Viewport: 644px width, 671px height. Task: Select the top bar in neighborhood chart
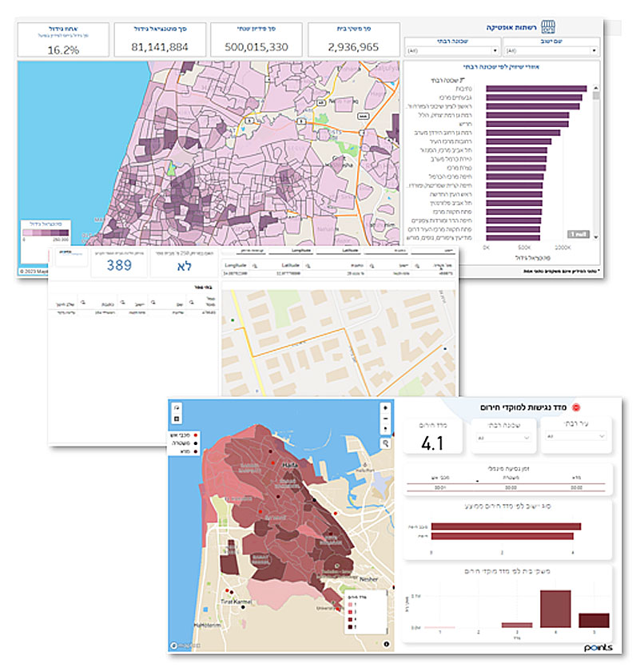pos(536,89)
